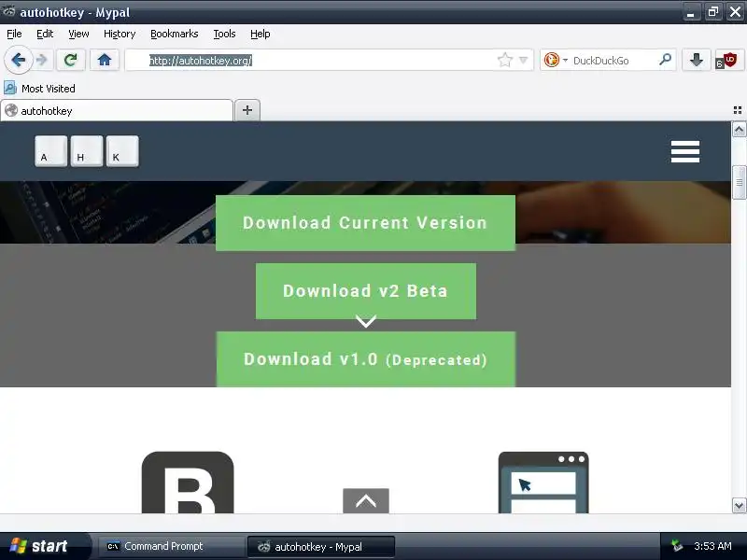The width and height of the screenshot is (747, 560).
Task: Open the Bookmarks menu
Action: coord(175,34)
